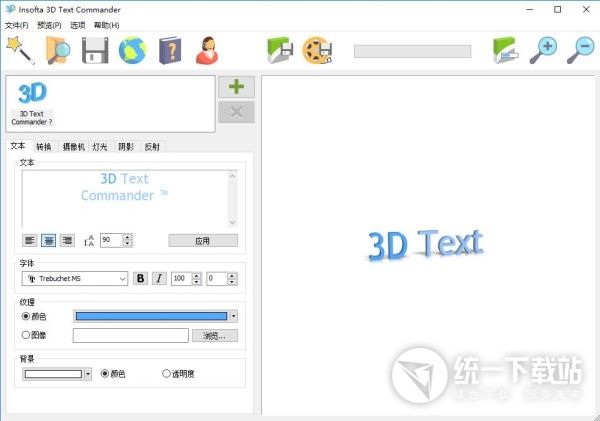This screenshot has height=421, width=600.
Task: Open the 选项 menu
Action: [x=78, y=25]
